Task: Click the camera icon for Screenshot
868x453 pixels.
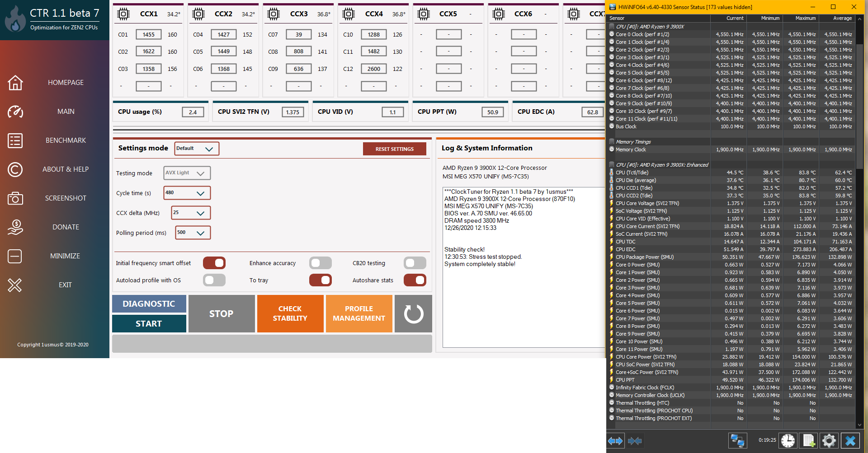Action: point(15,198)
